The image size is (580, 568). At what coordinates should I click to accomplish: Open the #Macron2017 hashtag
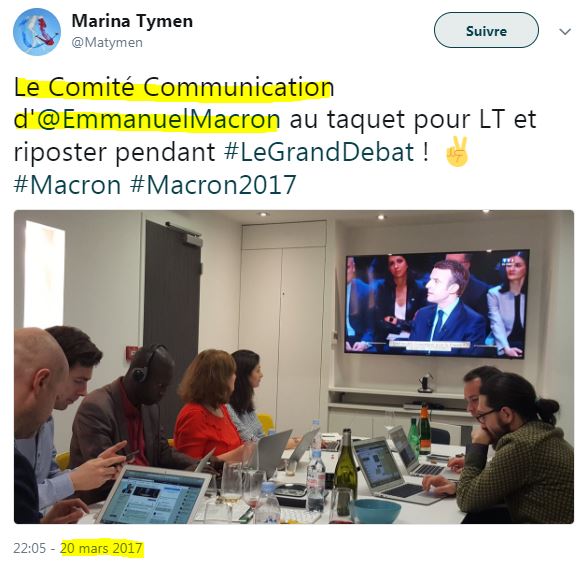tap(213, 185)
